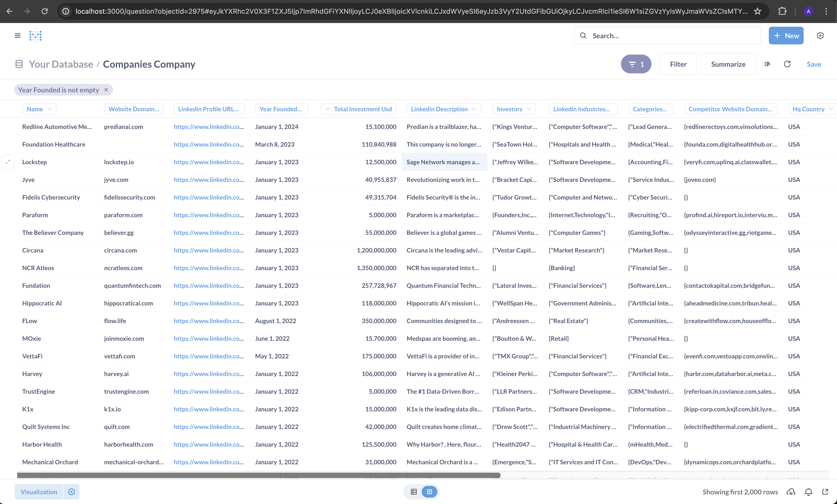Viewport: 837px width, 504px height.
Task: Remove the Year Founded filter
Action: click(106, 90)
